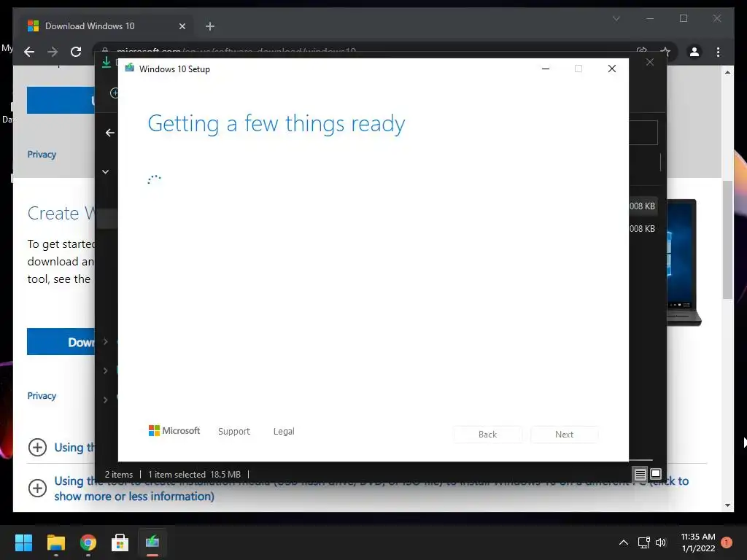
Task: Open Chrome tab search chevron
Action: pyautogui.click(x=616, y=18)
